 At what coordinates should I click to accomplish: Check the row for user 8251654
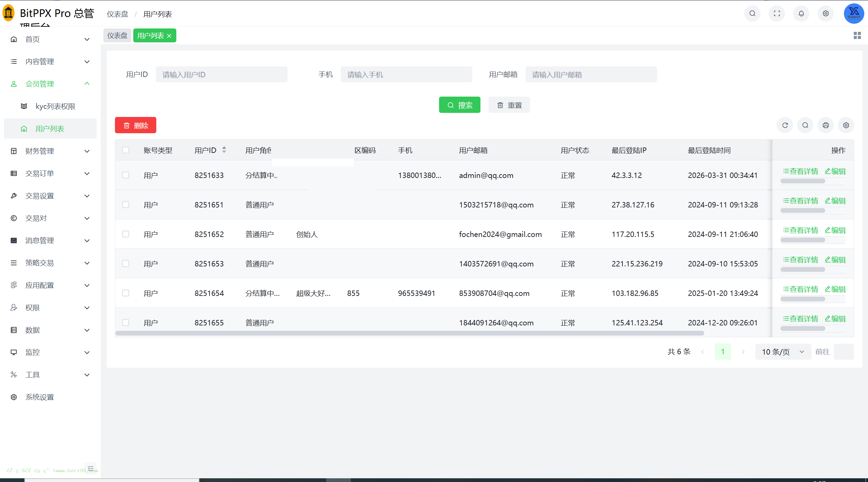click(125, 293)
